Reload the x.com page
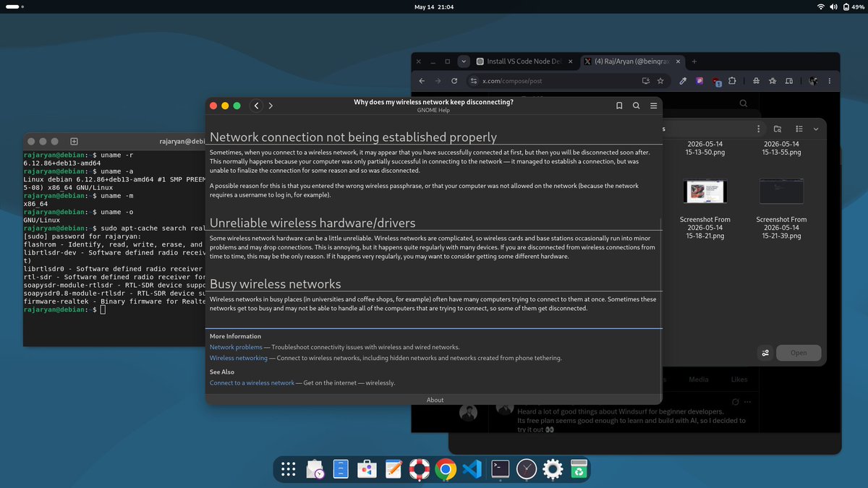868x488 pixels. coord(454,81)
